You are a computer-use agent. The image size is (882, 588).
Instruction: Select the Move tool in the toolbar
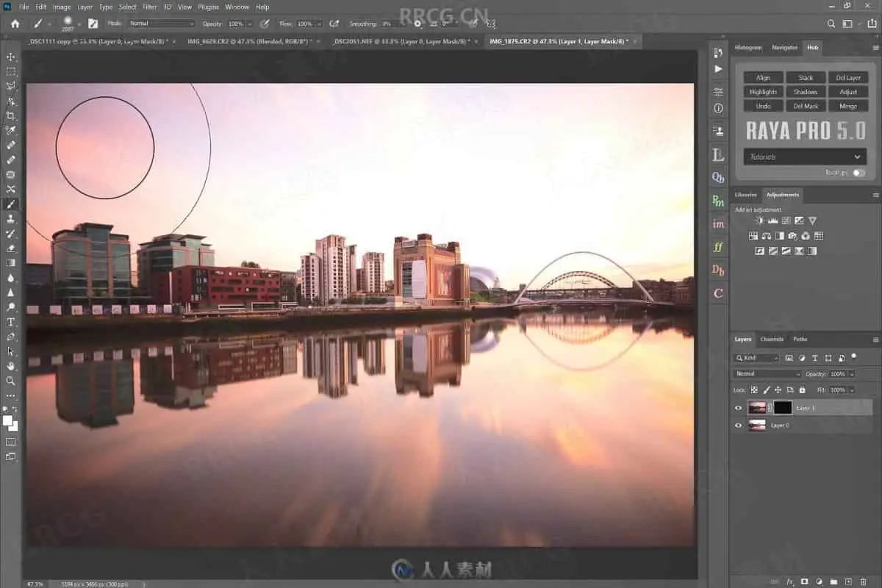[x=11, y=57]
